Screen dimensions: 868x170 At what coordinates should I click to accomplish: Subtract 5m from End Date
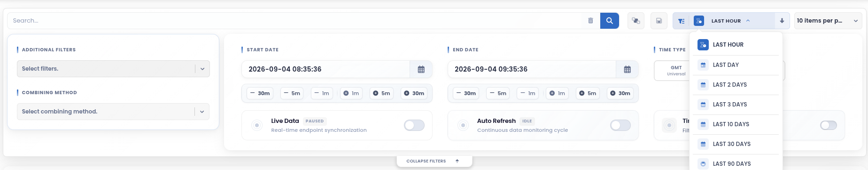coord(497,93)
